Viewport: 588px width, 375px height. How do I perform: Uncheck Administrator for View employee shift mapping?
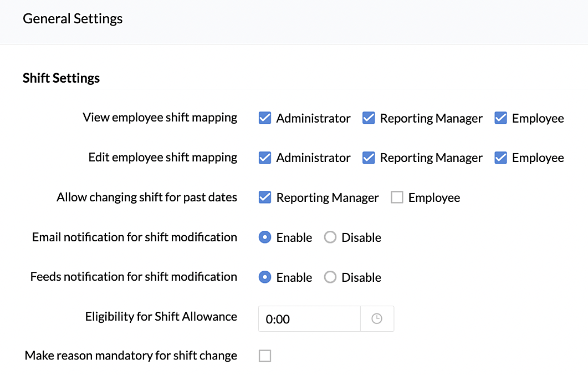[265, 118]
